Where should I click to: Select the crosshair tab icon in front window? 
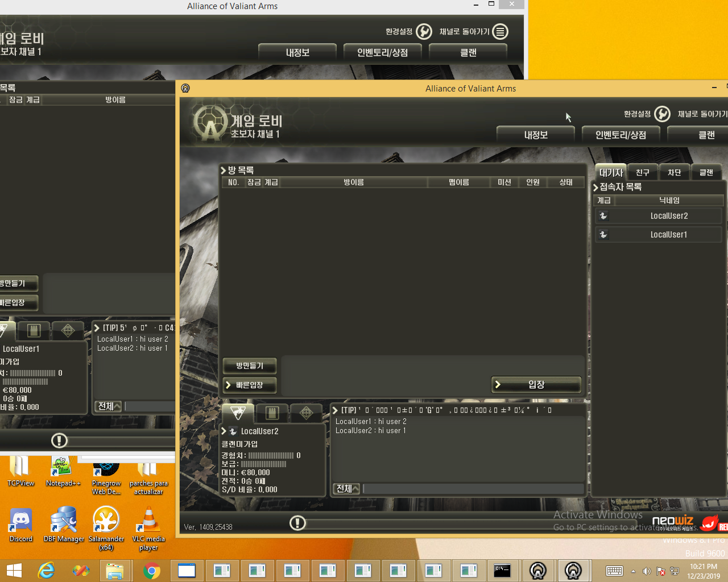pos(306,413)
